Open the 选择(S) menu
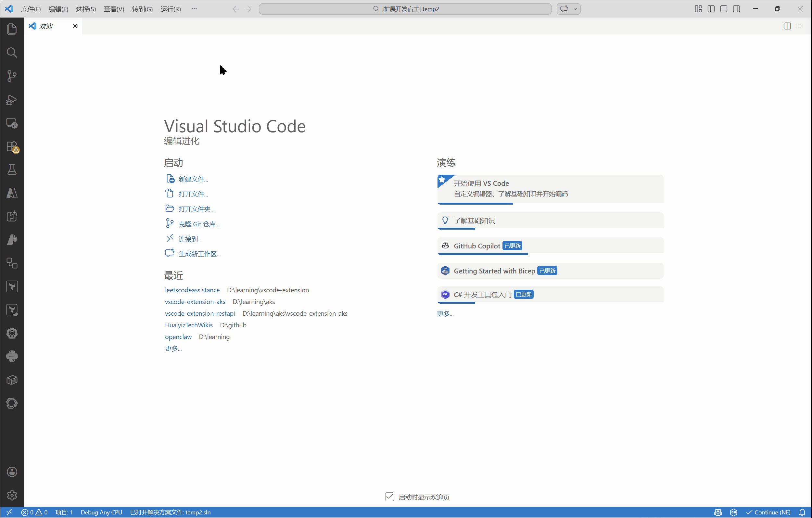The height and width of the screenshot is (518, 812). (86, 9)
